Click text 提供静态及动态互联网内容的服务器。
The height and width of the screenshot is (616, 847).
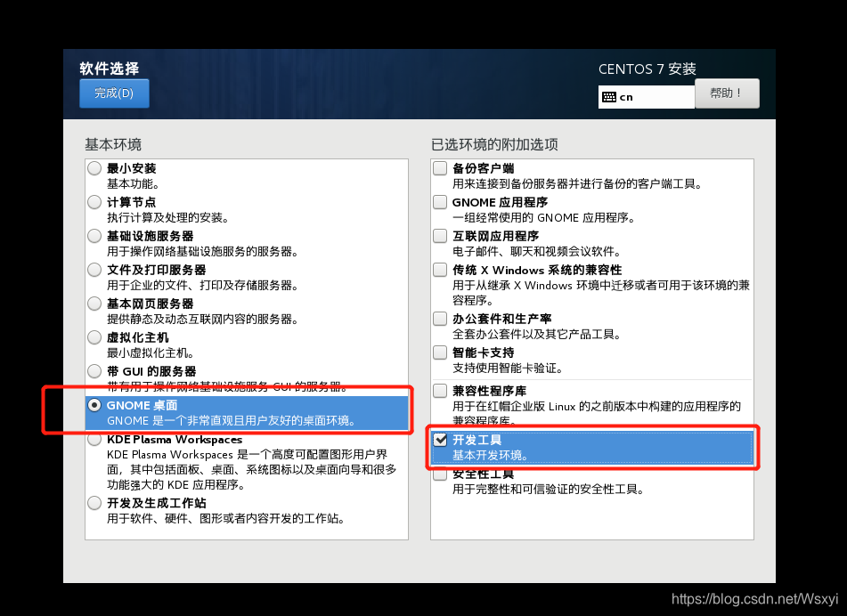(202, 319)
